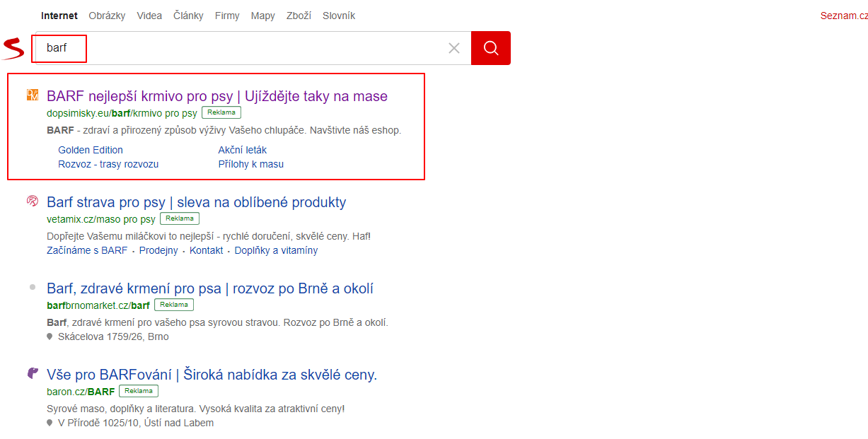The height and width of the screenshot is (439, 868).
Task: Open the Slovník tab
Action: click(339, 16)
